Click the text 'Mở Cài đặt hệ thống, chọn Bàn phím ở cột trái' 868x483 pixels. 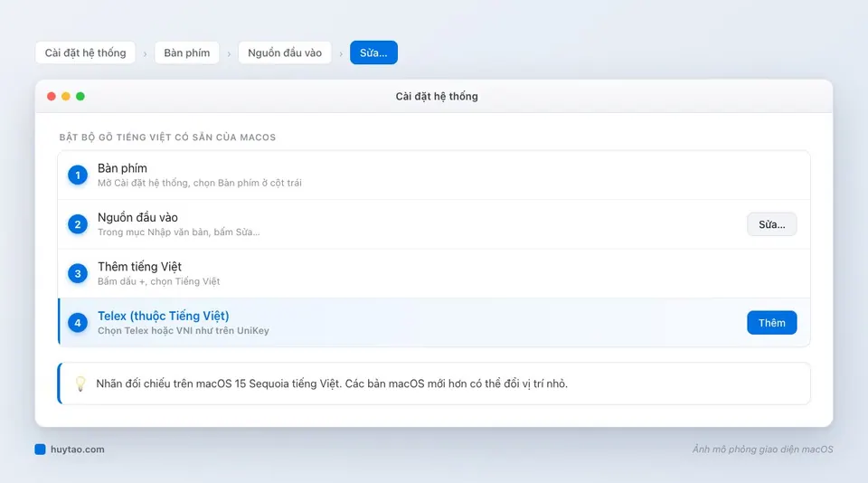coord(200,183)
